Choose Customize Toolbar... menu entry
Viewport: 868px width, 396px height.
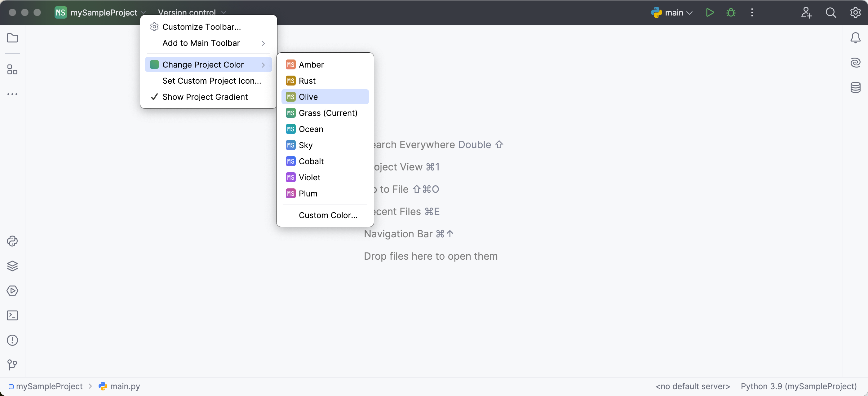pos(209,27)
